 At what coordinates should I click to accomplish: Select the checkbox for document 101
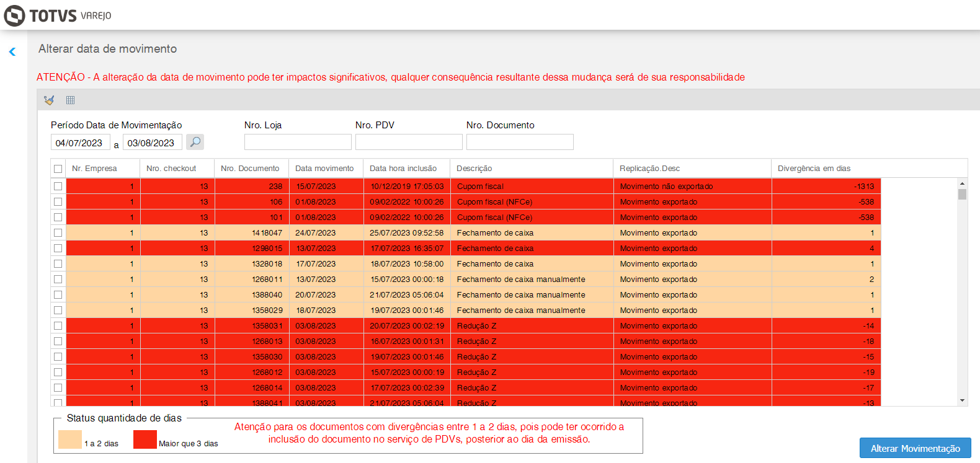(58, 217)
